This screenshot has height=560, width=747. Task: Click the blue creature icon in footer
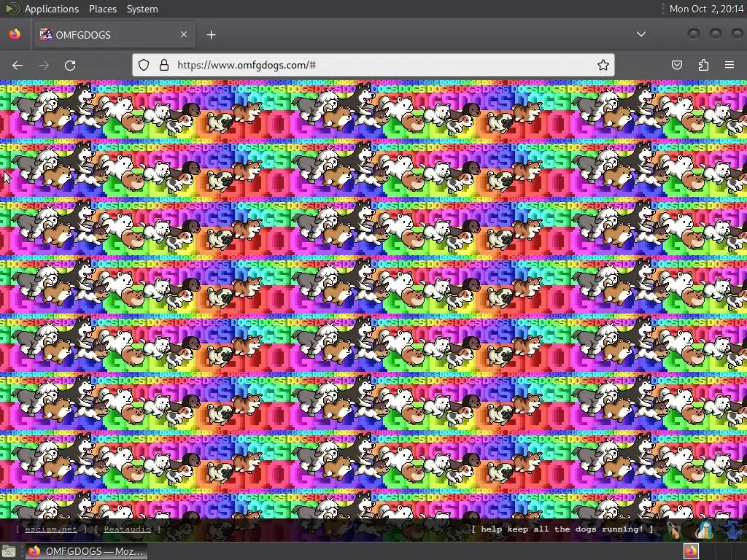(732, 529)
